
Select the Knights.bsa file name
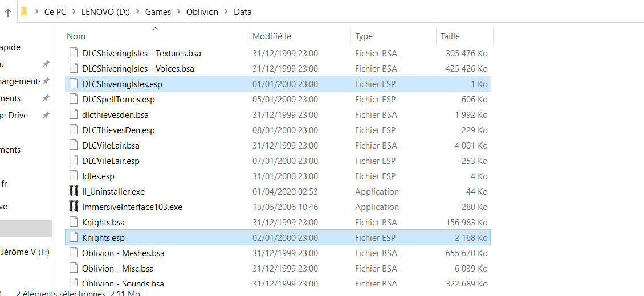pyautogui.click(x=103, y=222)
